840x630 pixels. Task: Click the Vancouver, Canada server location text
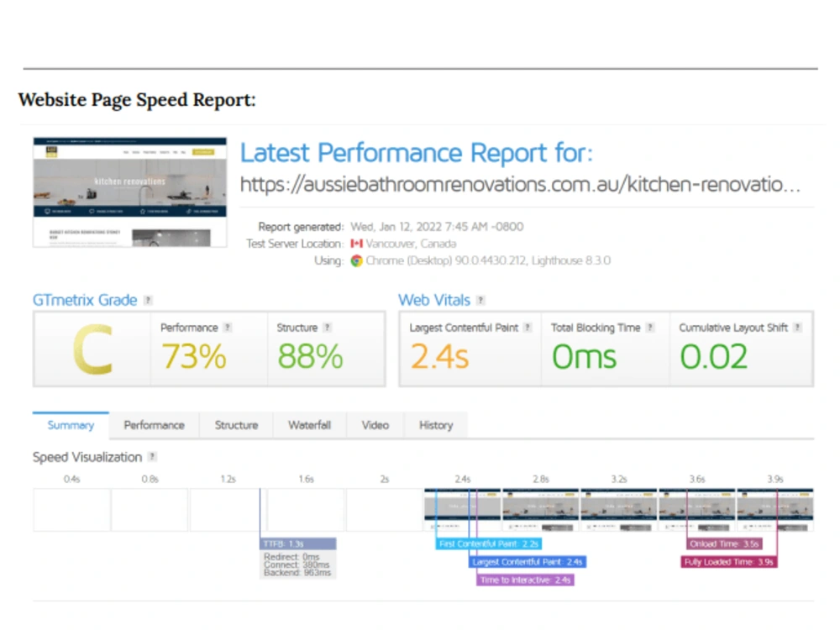coord(411,244)
